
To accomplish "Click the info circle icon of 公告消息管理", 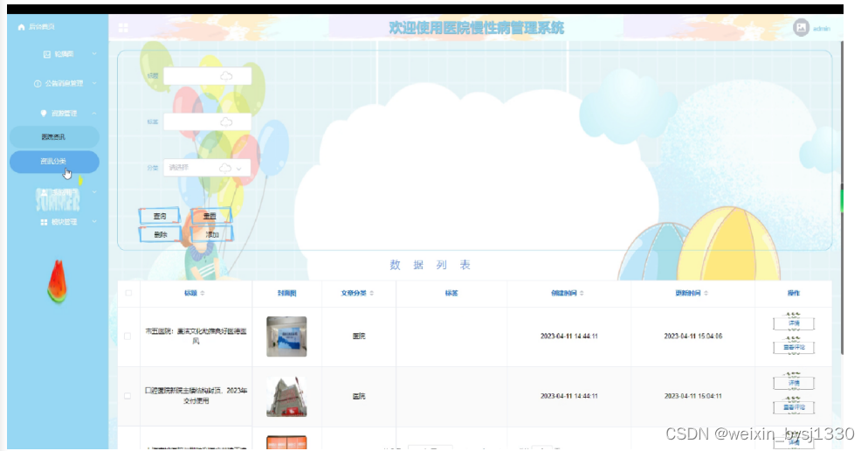I will coord(38,84).
